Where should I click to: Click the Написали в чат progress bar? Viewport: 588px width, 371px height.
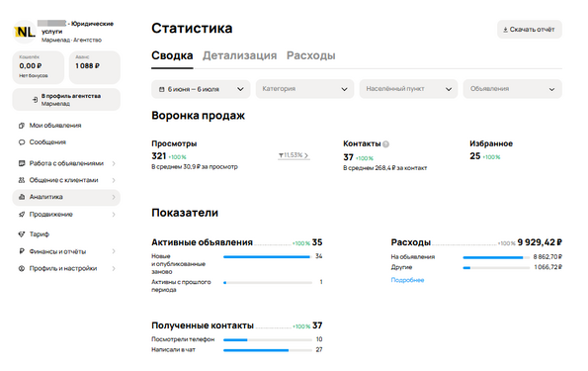click(268, 350)
